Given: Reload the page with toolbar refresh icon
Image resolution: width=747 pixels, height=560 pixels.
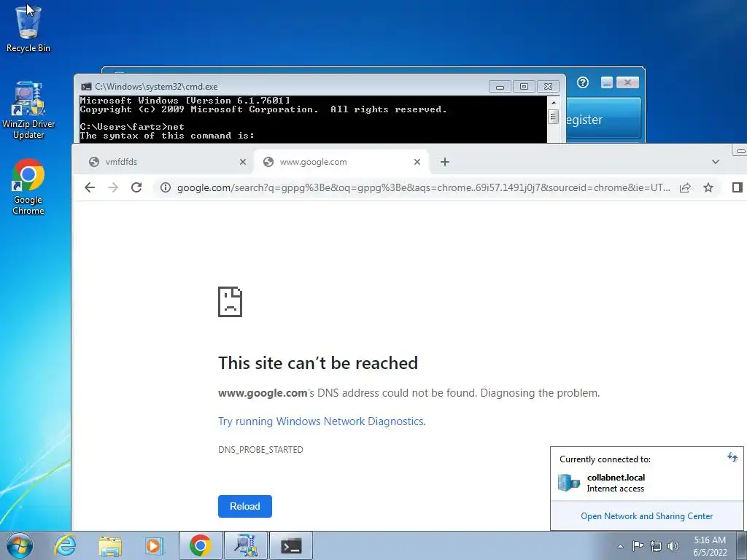Looking at the screenshot, I should pyautogui.click(x=136, y=187).
